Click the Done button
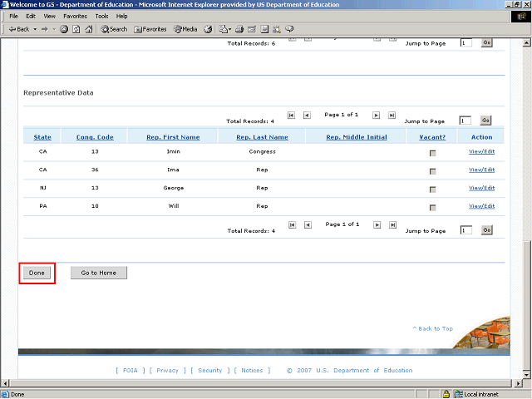The width and height of the screenshot is (532, 399). pos(37,273)
